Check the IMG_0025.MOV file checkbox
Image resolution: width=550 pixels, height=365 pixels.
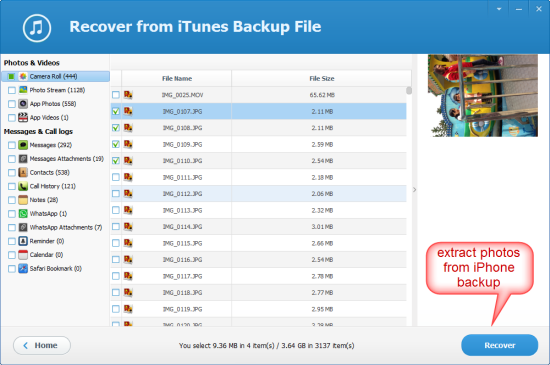tap(116, 95)
